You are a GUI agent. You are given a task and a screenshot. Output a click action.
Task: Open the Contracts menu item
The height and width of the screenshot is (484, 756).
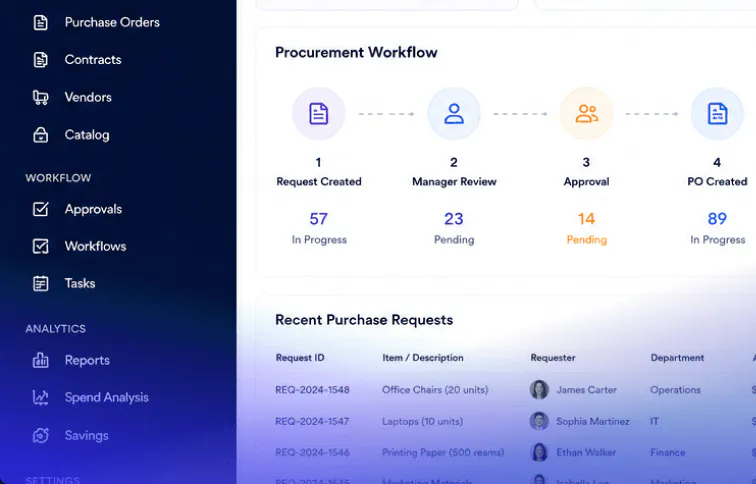93,60
